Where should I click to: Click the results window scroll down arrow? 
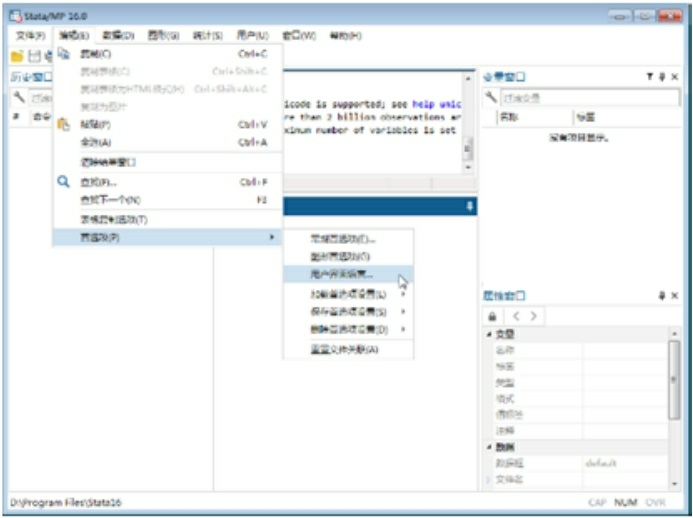pos(468,167)
